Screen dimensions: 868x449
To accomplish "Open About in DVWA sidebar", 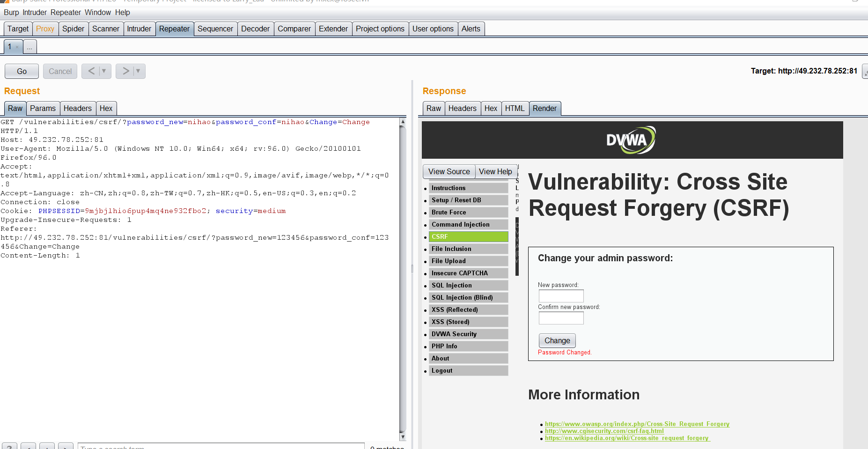I will click(468, 358).
